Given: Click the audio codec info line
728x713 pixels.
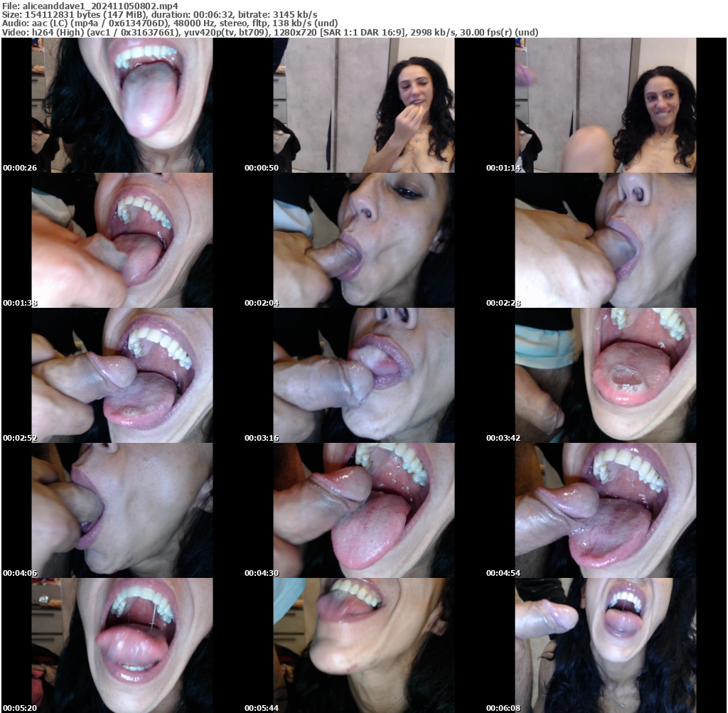Looking at the screenshot, I should click(x=171, y=23).
